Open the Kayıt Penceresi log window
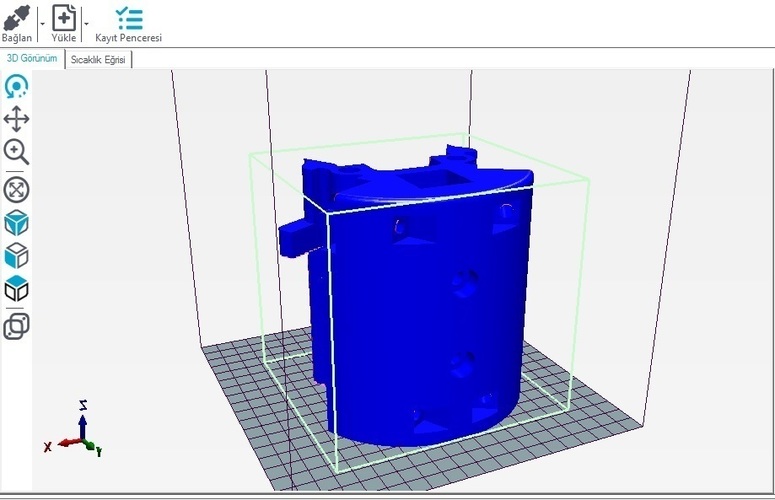The height and width of the screenshot is (500, 775). (x=129, y=24)
